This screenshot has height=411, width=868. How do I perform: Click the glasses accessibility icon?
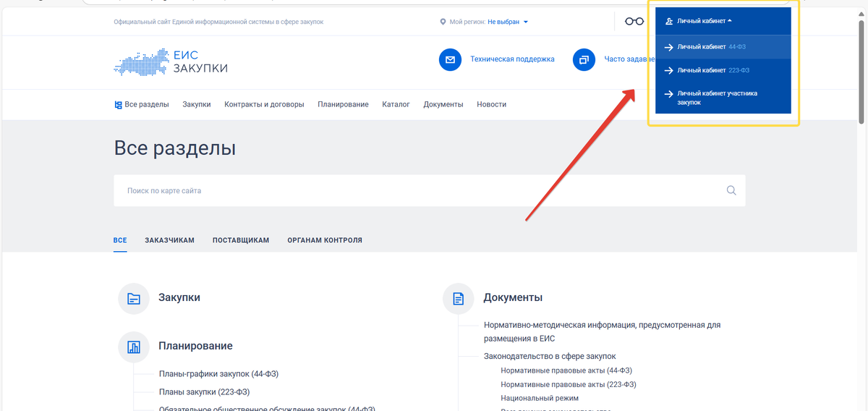634,22
